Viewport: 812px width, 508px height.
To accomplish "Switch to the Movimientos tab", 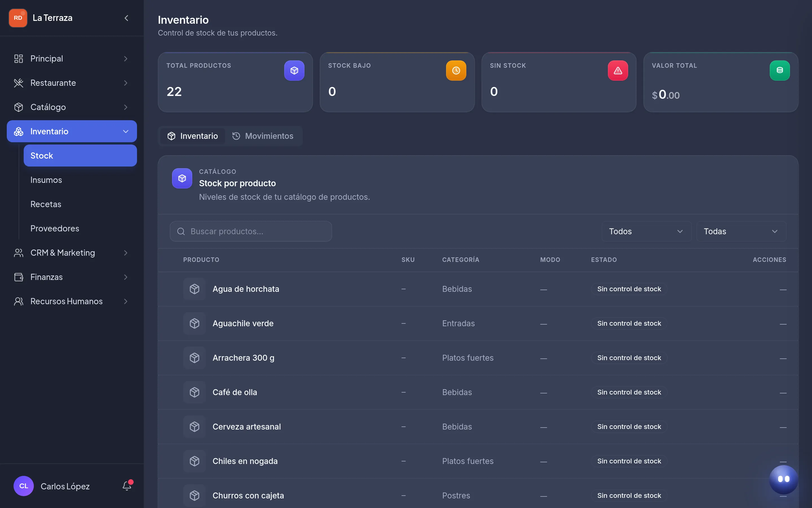I will pyautogui.click(x=263, y=136).
